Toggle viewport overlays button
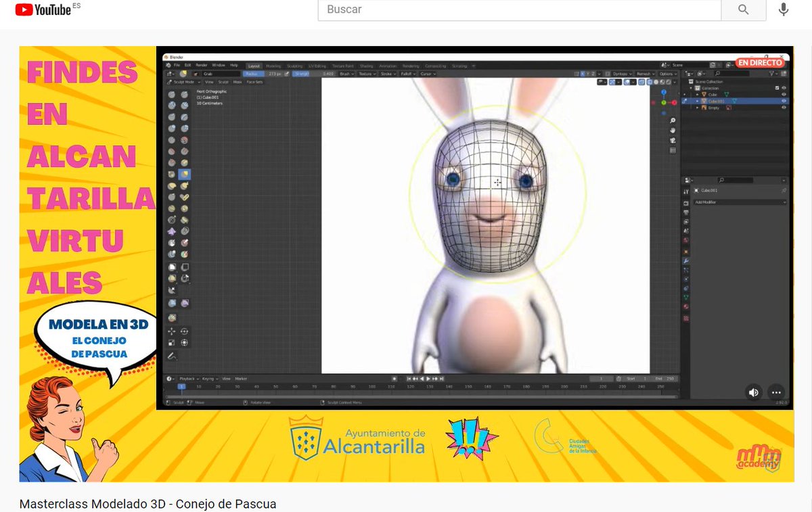The image size is (812, 512). [627, 82]
